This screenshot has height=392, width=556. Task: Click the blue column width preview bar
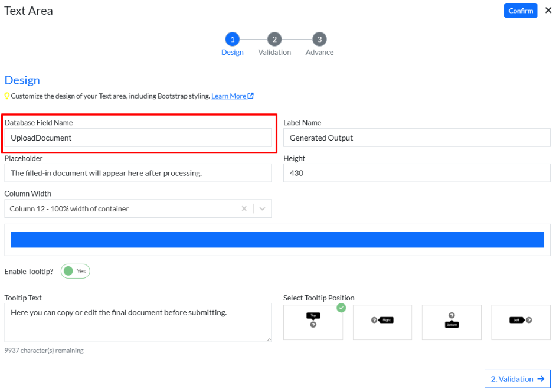(277, 240)
